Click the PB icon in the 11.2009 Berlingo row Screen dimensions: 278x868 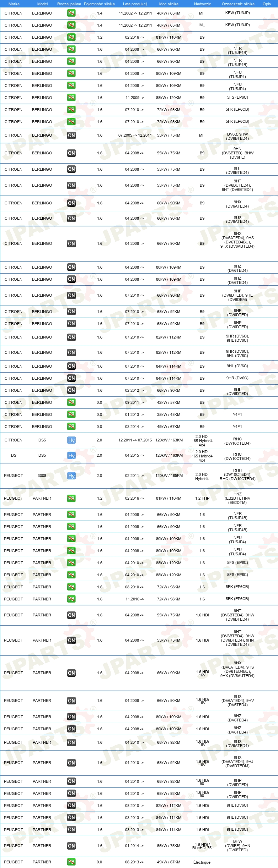tap(71, 98)
